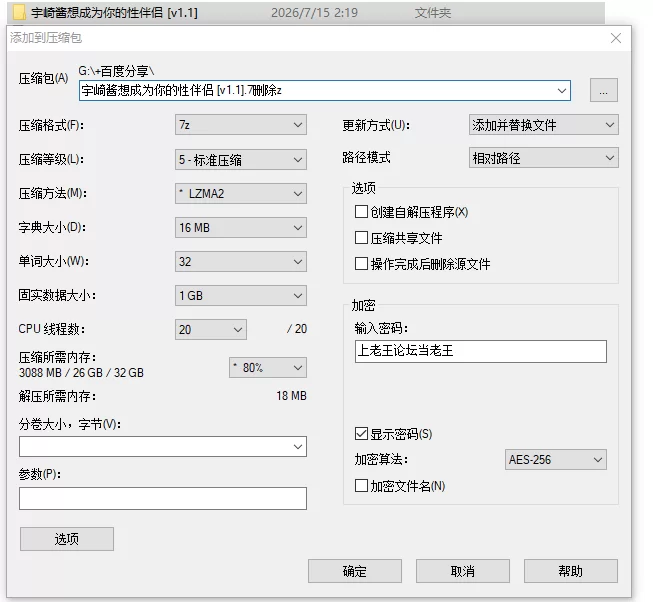Click the 解压所需内存 18 MB value
The width and height of the screenshot is (653, 602).
pyautogui.click(x=291, y=396)
